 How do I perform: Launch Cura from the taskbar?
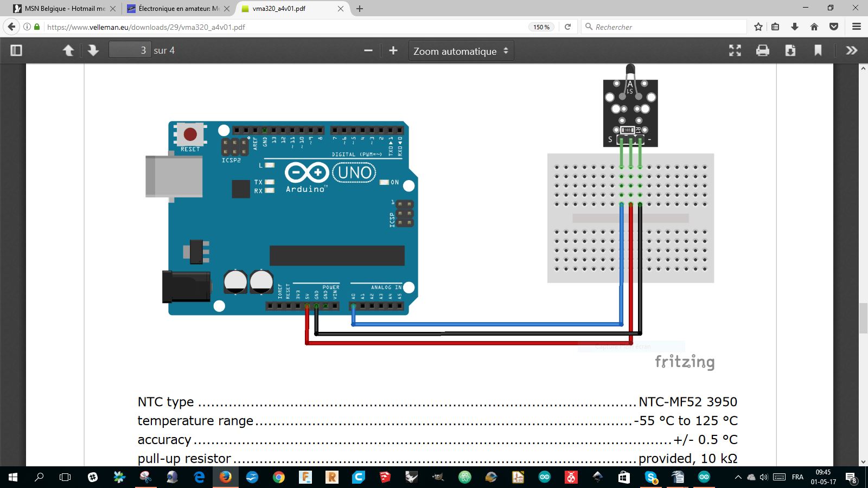click(x=359, y=477)
